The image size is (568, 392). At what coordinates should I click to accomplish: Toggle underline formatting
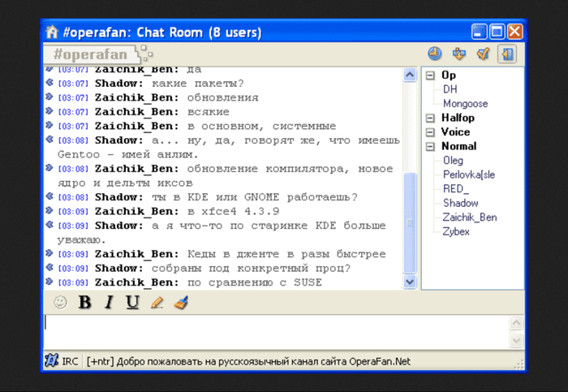[132, 302]
